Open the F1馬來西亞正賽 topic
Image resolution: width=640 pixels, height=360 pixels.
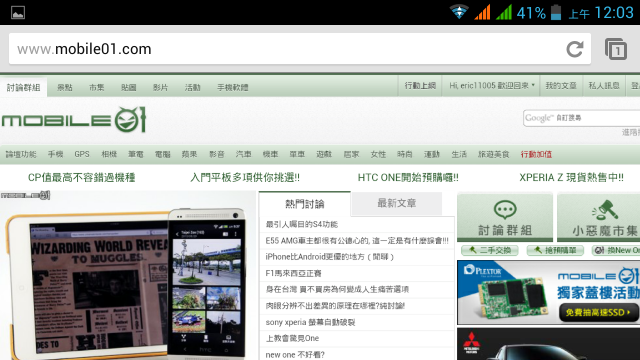pyautogui.click(x=293, y=273)
